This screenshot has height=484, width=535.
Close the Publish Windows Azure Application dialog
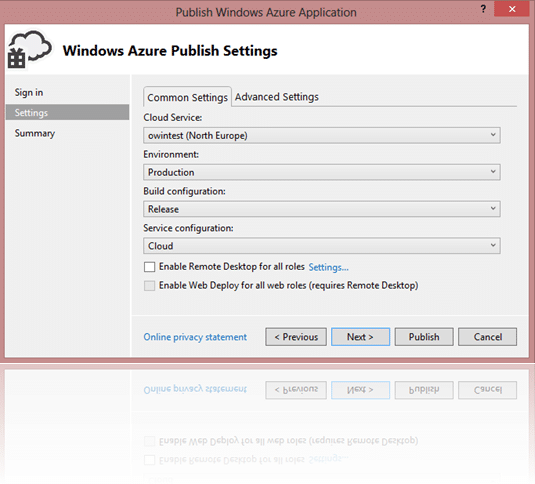pos(511,9)
